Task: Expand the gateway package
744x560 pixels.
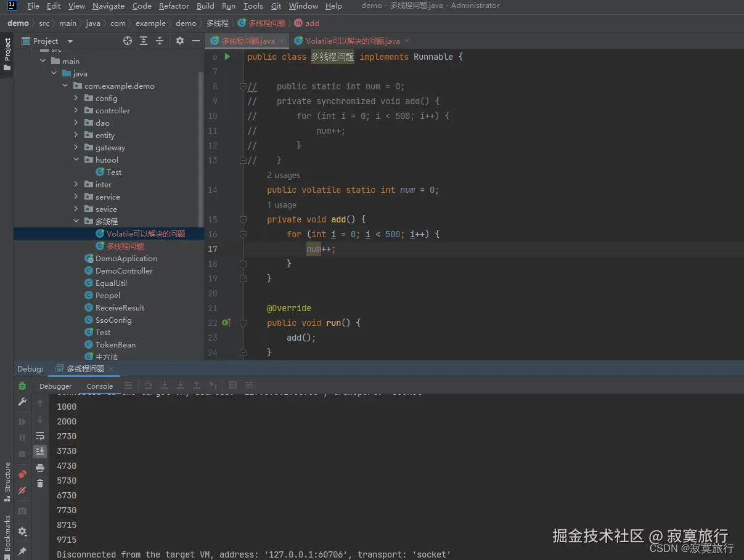Action: (76, 147)
